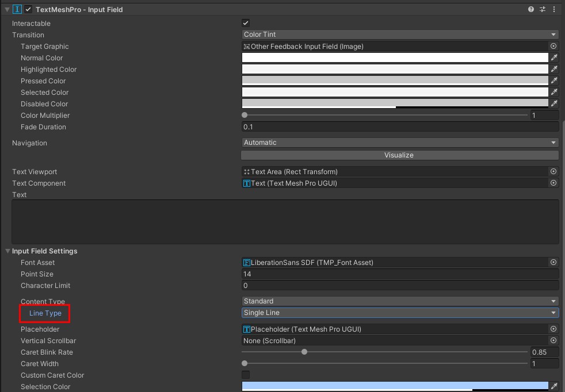This screenshot has height=392, width=565.
Task: Uncheck the Interactable checkbox
Action: (x=246, y=23)
